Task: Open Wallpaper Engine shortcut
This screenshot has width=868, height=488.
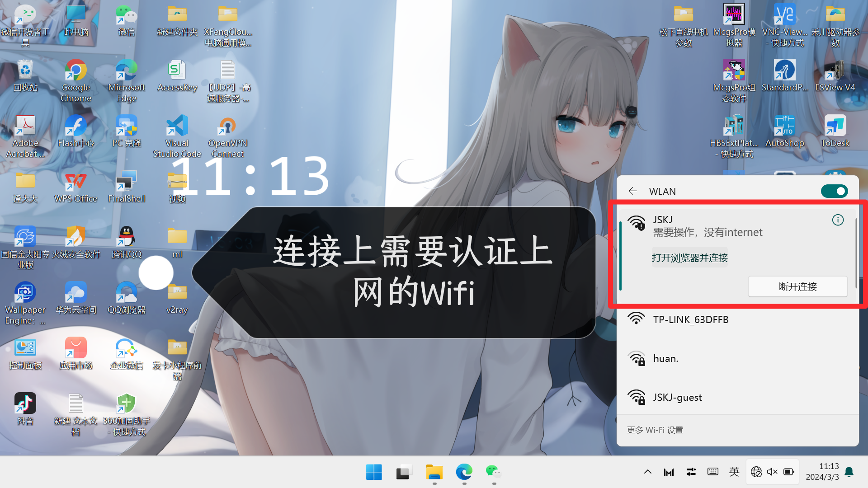Action: (x=25, y=303)
